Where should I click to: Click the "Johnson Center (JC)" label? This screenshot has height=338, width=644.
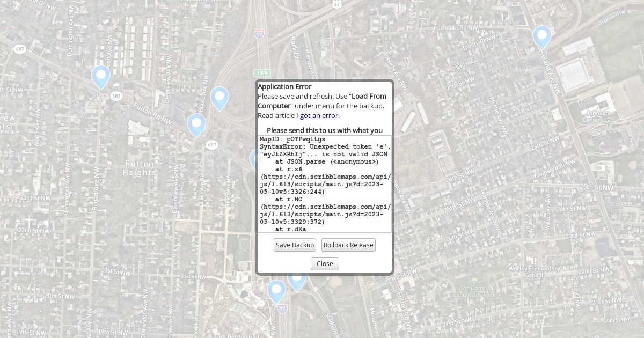[x=597, y=116]
